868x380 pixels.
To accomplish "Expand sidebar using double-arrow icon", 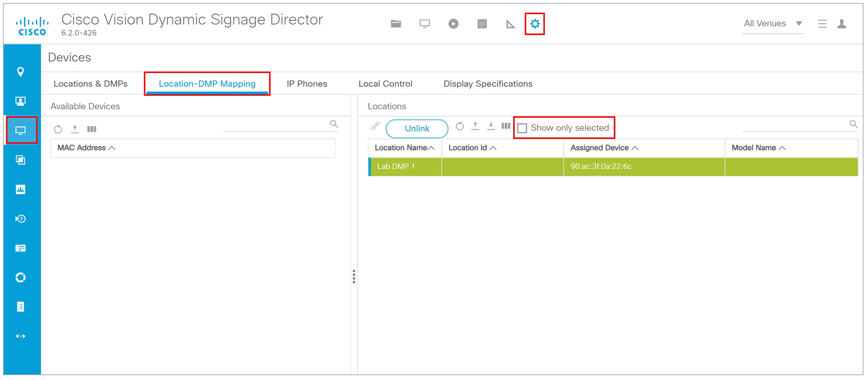I will coord(20,336).
